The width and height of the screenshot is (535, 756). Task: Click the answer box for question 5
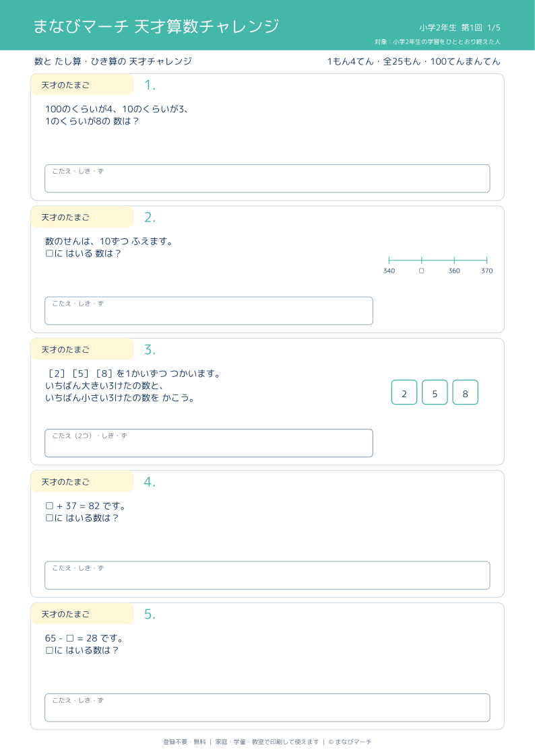coord(267,708)
